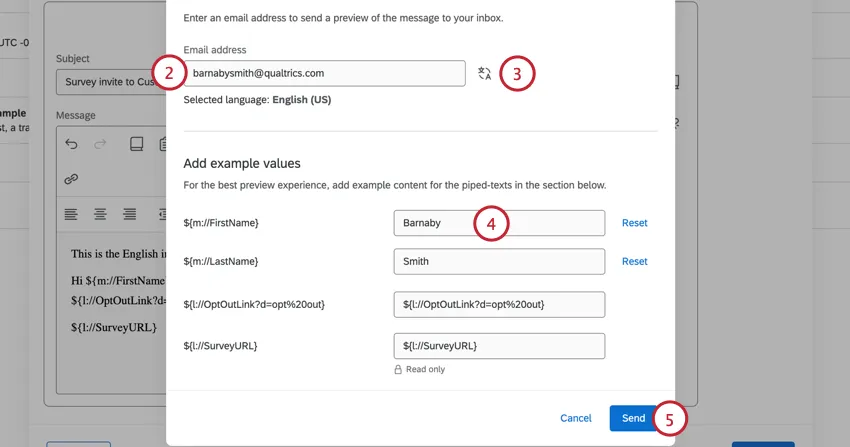Click the Subject field behind the dialog
Screen dimensions: 850x447
(105, 82)
